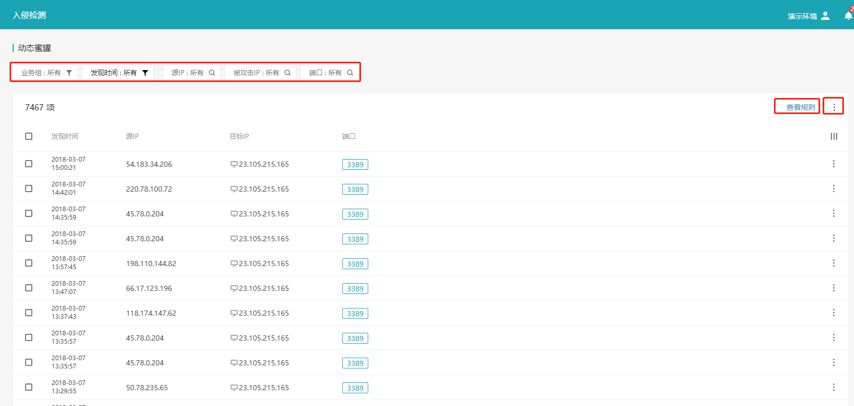Image resolution: width=854 pixels, height=406 pixels.
Task: Click the 源IP column header
Action: (133, 136)
